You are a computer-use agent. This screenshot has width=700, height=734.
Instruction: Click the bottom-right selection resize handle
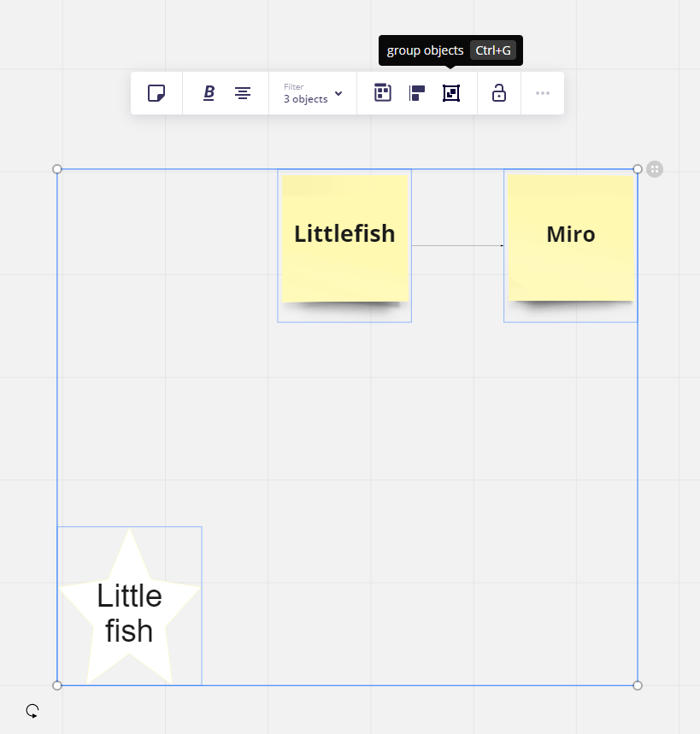[638, 685]
